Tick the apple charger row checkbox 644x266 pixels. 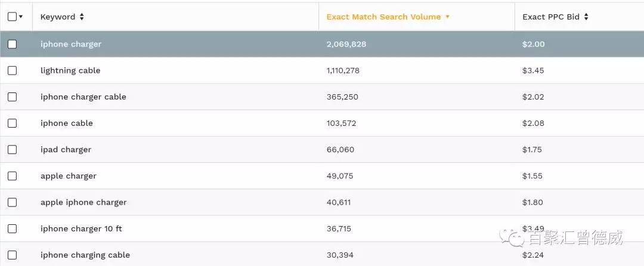(12, 176)
